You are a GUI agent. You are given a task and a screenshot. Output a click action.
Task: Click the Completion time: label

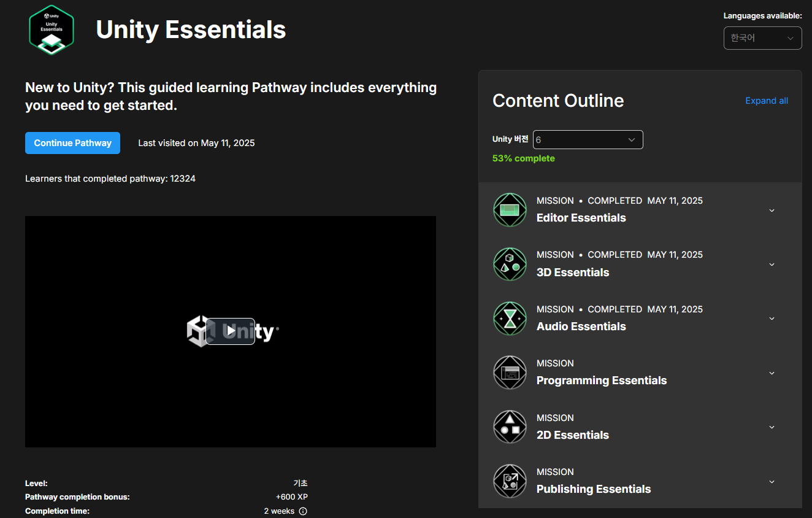pos(57,511)
